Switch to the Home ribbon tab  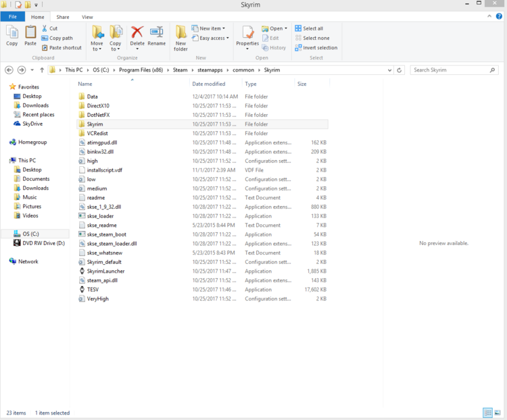coord(37,17)
